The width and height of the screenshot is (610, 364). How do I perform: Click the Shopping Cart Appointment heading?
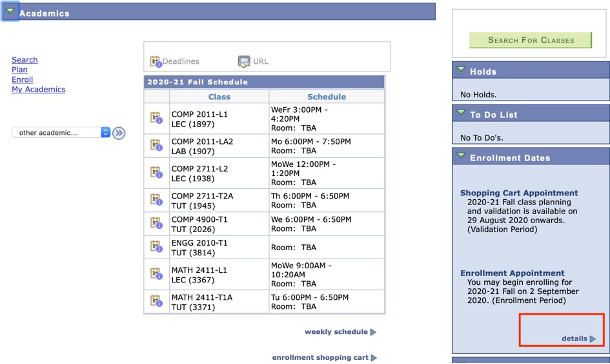519,193
